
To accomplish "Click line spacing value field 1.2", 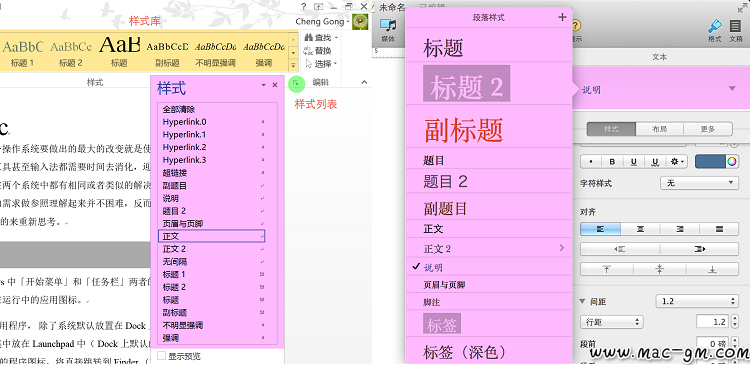I will point(712,322).
